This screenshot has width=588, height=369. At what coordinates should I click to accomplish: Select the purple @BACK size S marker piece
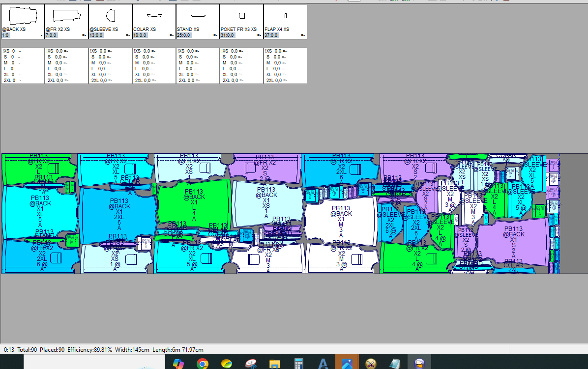pos(513,241)
